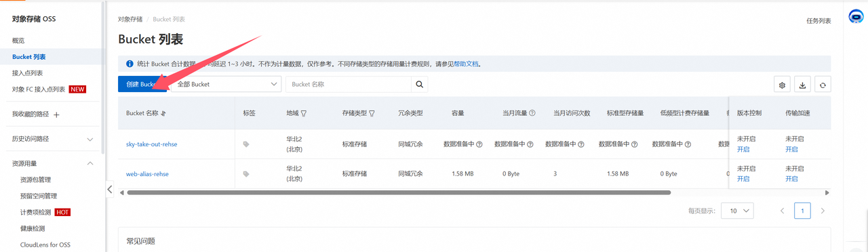This screenshot has width=868, height=252.
Task: Refresh the Bucket list
Action: pos(823,85)
